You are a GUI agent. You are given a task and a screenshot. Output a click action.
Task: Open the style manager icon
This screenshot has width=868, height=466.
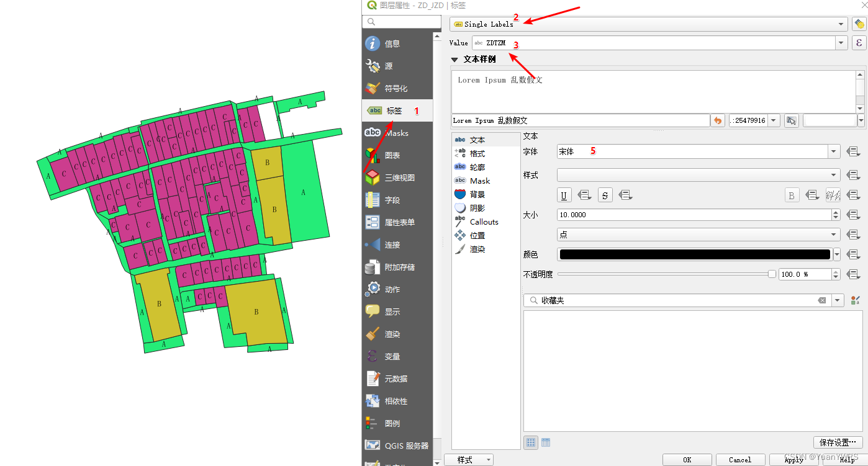pos(856,300)
